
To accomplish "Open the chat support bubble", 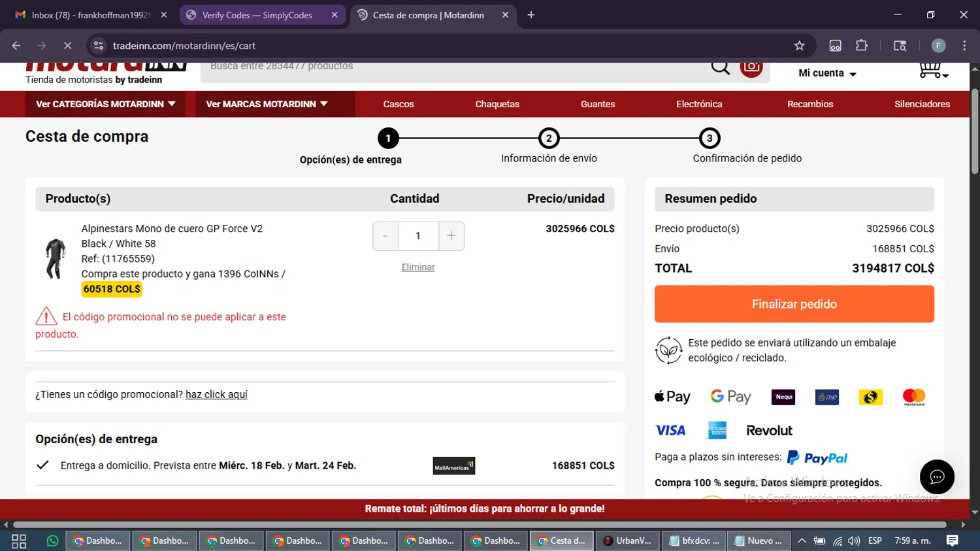I will (x=937, y=477).
